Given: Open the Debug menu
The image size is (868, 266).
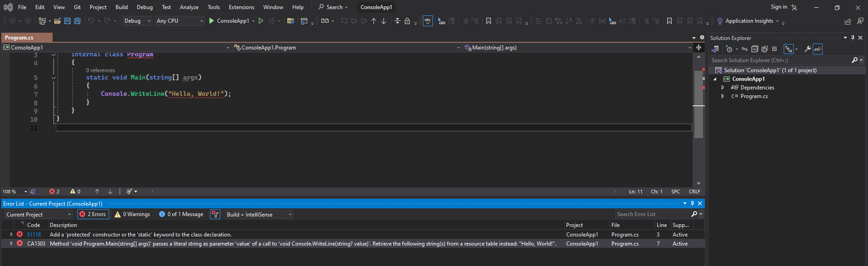Looking at the screenshot, I should tap(145, 7).
